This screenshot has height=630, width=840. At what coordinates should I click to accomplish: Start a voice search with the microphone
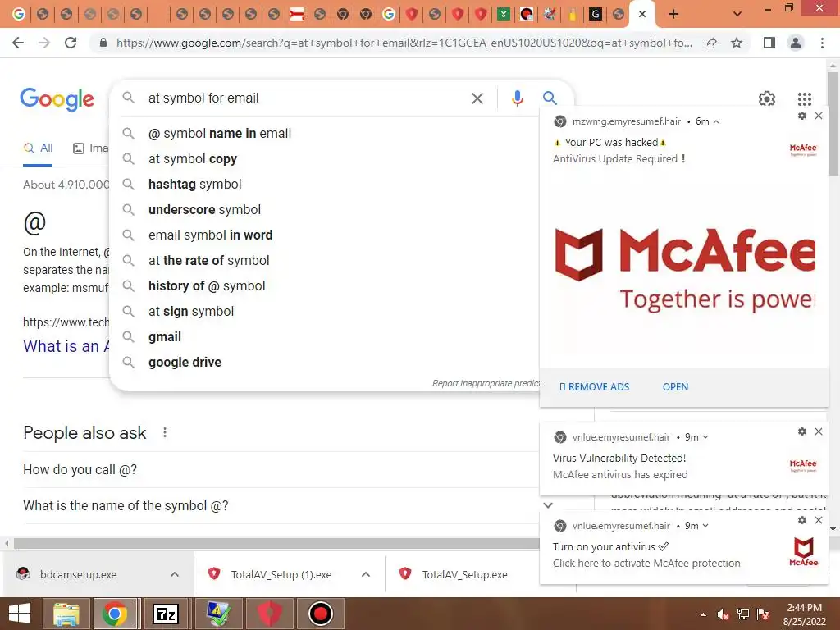(517, 98)
